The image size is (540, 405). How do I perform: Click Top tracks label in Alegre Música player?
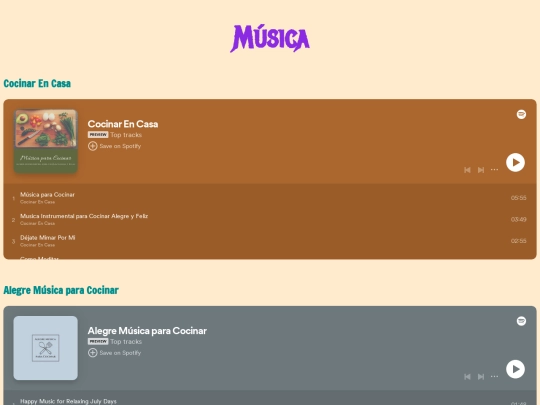pyautogui.click(x=126, y=342)
